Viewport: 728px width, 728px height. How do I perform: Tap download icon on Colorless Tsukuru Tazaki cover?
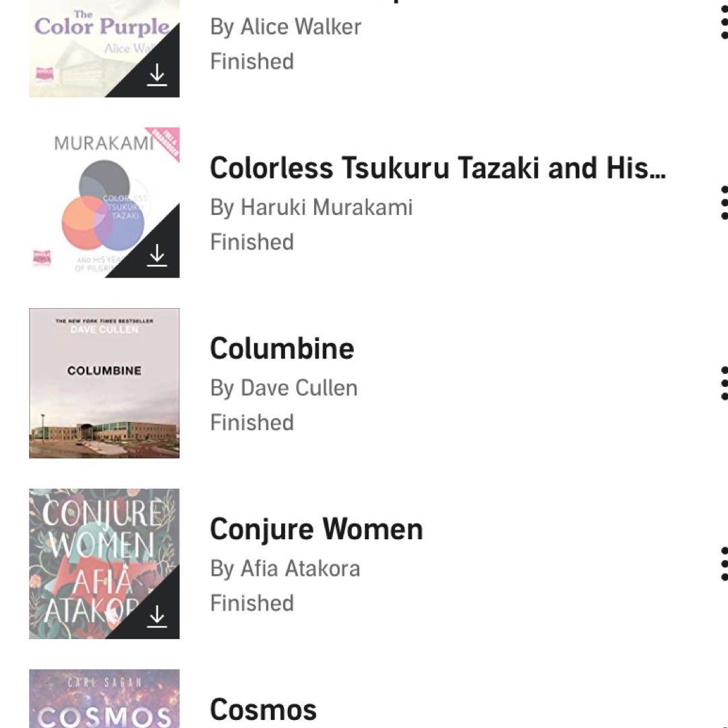[157, 255]
